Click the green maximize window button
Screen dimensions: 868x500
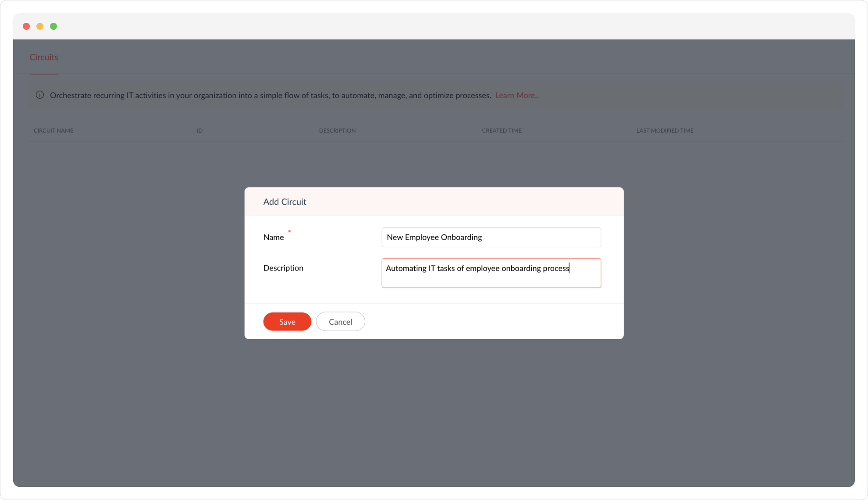[x=53, y=26]
